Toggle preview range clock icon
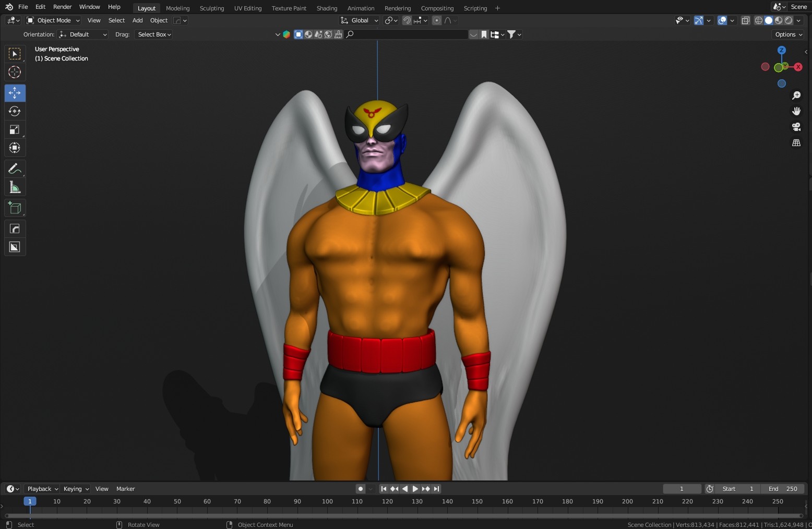 (710, 489)
